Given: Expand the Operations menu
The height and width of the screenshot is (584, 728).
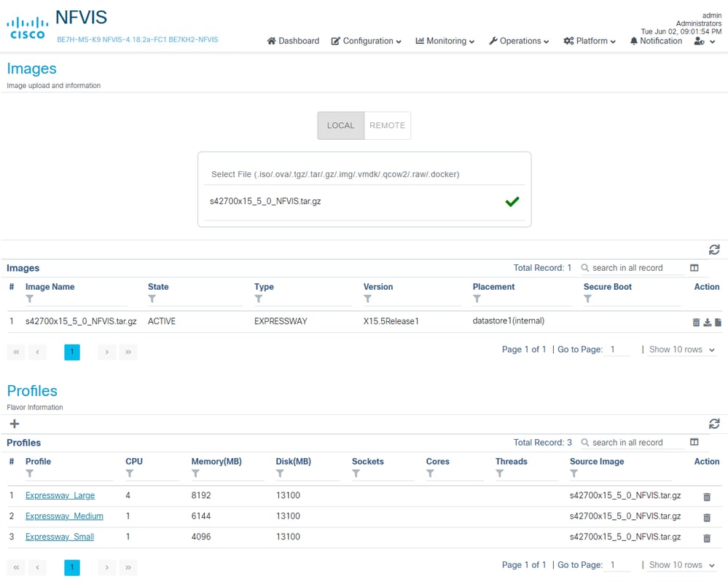Looking at the screenshot, I should tap(519, 41).
